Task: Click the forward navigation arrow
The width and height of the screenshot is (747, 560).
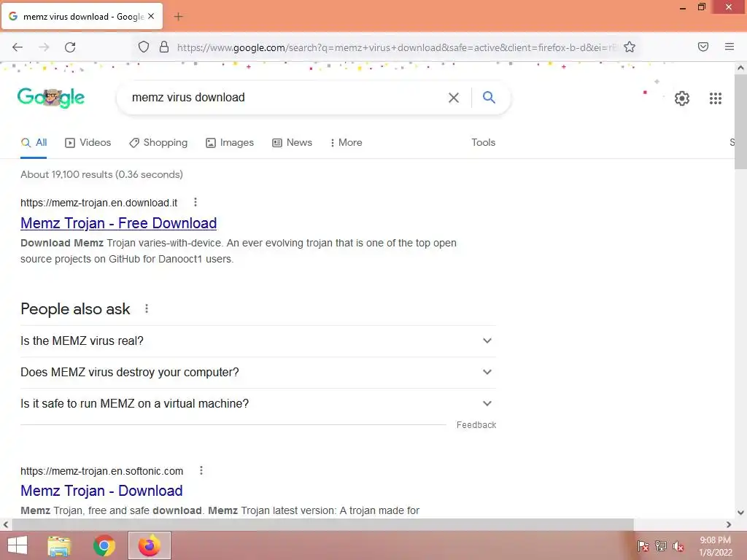Action: (44, 47)
